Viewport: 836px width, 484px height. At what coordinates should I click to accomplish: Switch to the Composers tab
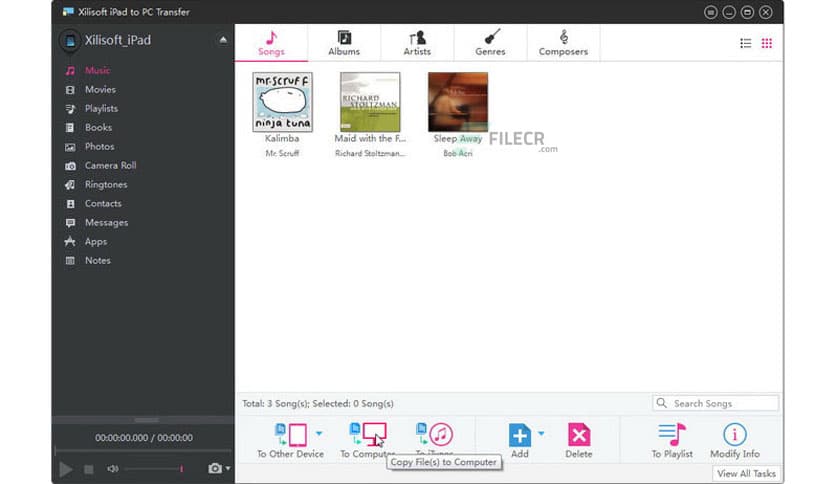tap(563, 43)
